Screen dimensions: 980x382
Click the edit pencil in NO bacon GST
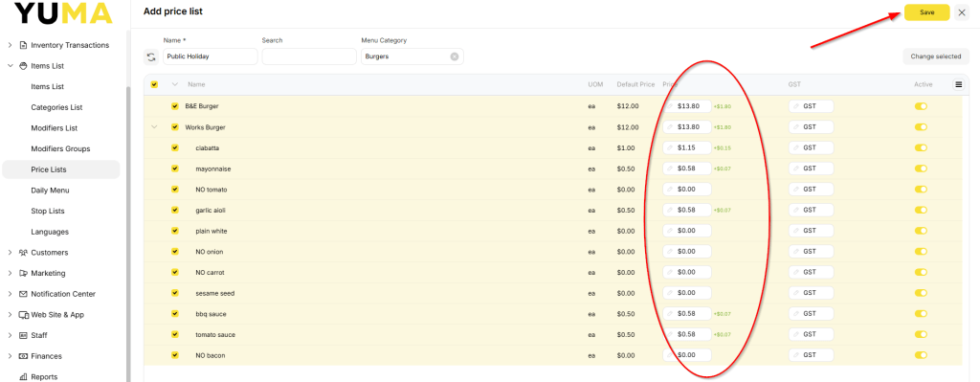pos(796,354)
